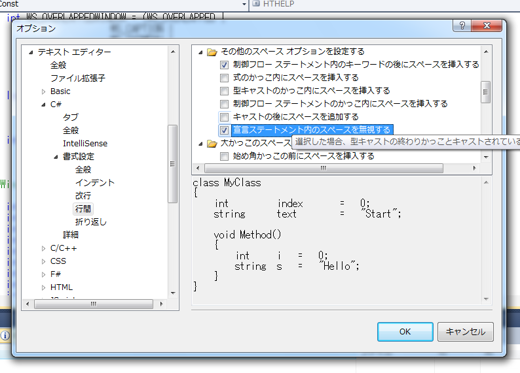Uncheck 宣言ステートメント内のスペースを無視する
Viewport: 520px width, 373px height.
[224, 130]
